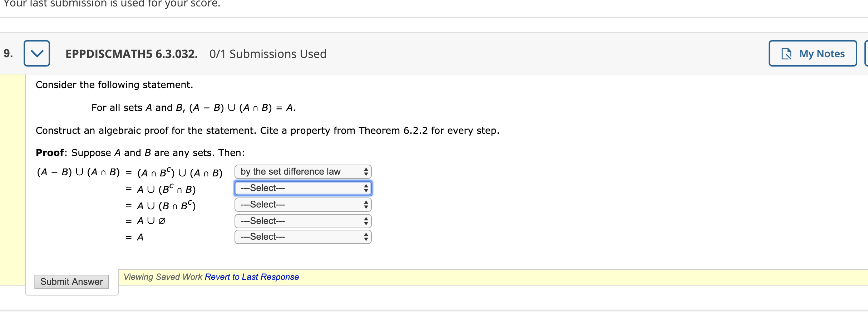The image size is (868, 312).
Task: Open the Select dropdown next to A ∪ (B^c ∩ B)
Action: point(302,188)
